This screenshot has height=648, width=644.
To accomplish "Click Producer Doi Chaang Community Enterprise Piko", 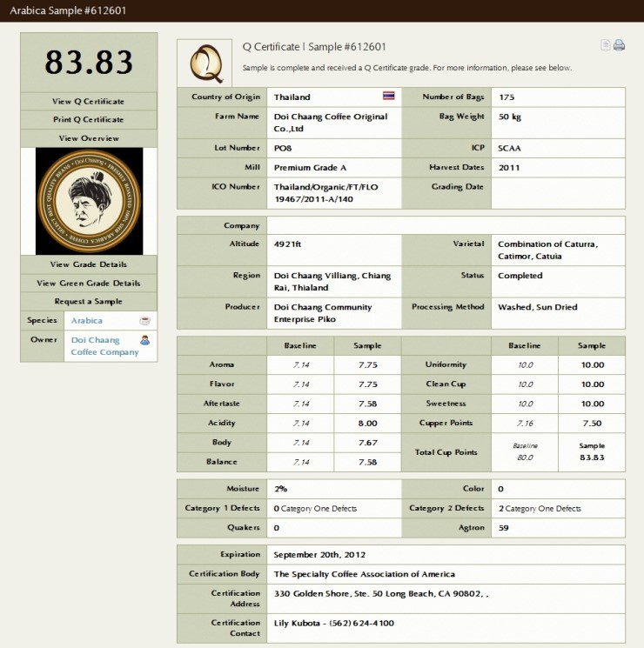I will 323,313.
